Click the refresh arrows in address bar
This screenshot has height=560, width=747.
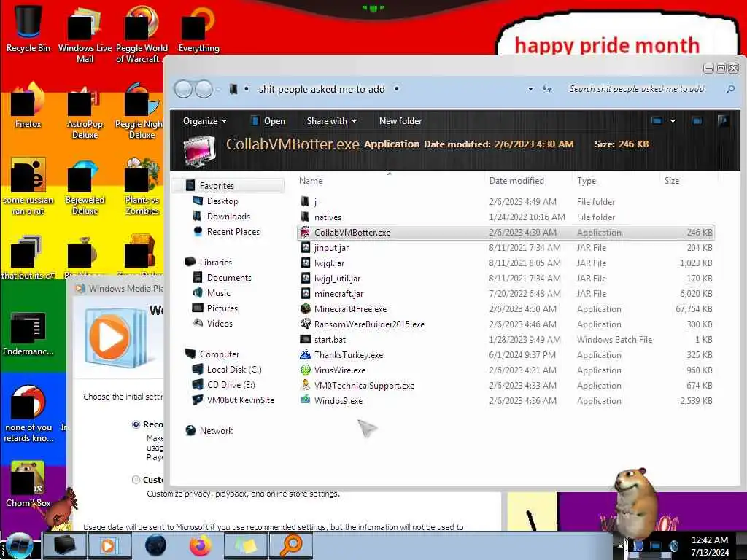pyautogui.click(x=547, y=89)
